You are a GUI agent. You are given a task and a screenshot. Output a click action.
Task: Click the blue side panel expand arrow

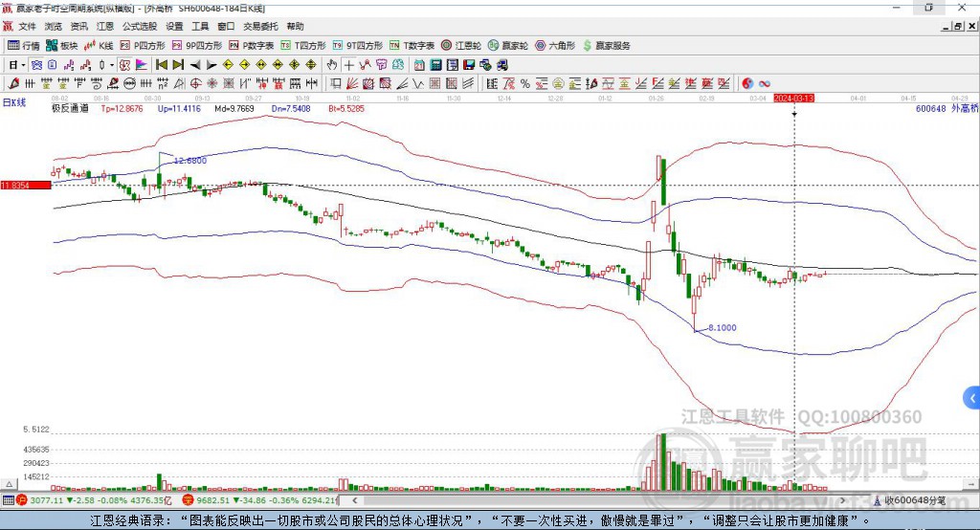pos(972,398)
